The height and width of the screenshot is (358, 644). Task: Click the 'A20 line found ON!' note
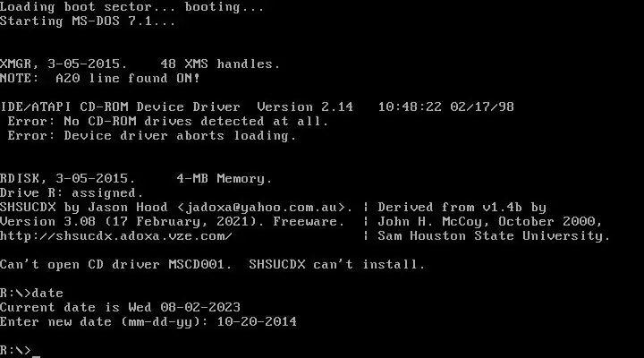point(128,79)
